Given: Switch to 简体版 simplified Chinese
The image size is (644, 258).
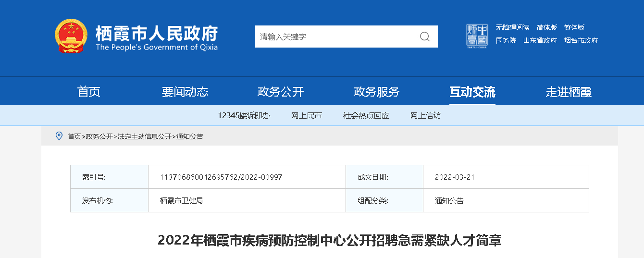Looking at the screenshot, I should 547,27.
